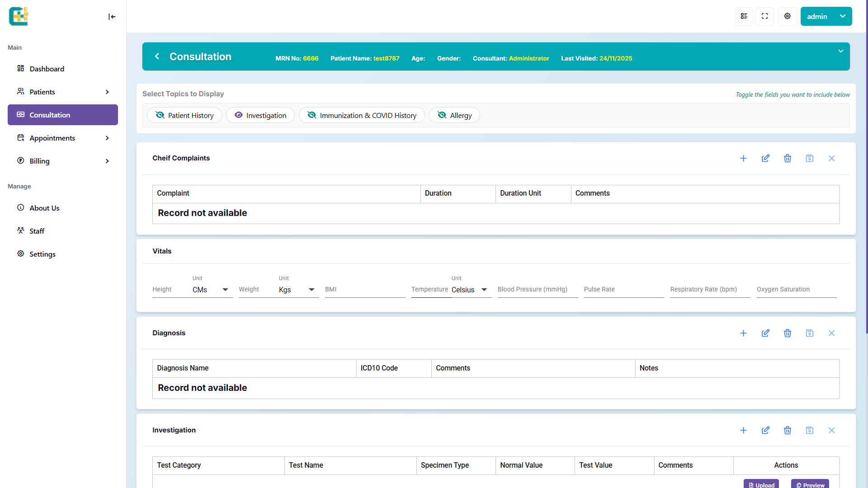Click the Blood Pressure input field
The image size is (868, 488).
537,290
